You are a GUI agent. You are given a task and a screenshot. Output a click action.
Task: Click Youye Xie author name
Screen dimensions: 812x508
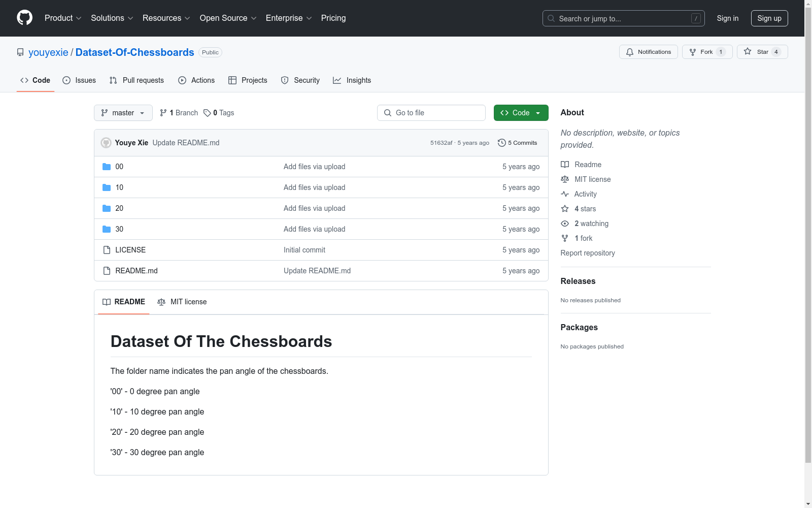point(131,143)
